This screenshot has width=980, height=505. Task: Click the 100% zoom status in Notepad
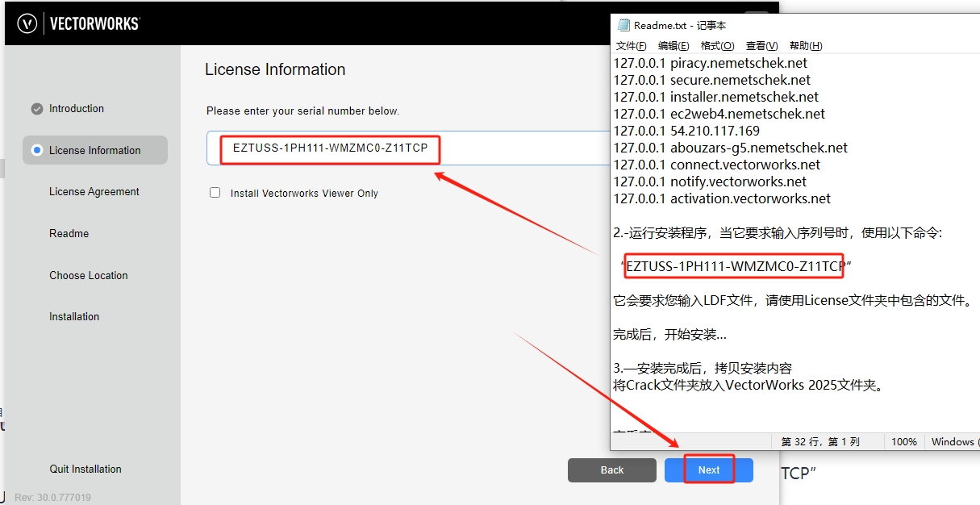click(904, 442)
